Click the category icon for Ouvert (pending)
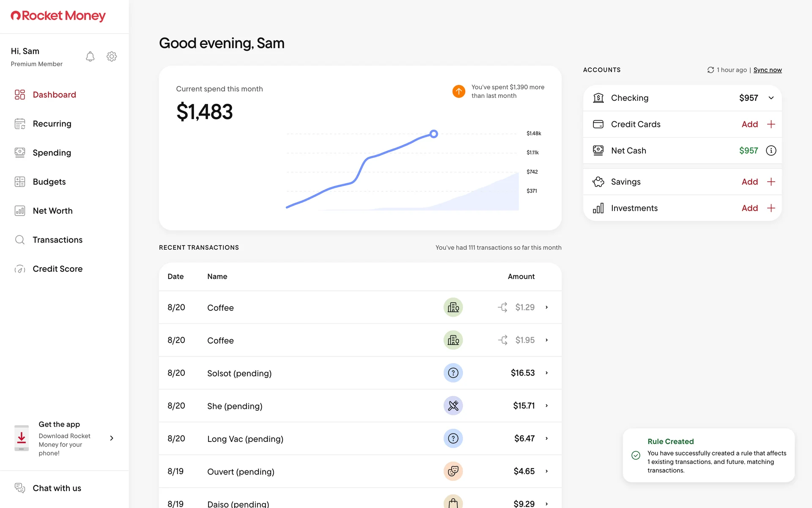 453,472
